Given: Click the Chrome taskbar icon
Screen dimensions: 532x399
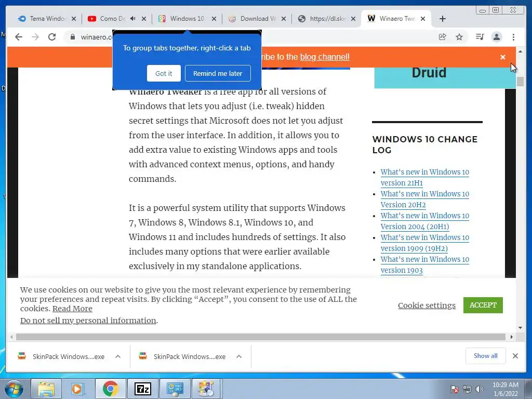Looking at the screenshot, I should (110, 389).
